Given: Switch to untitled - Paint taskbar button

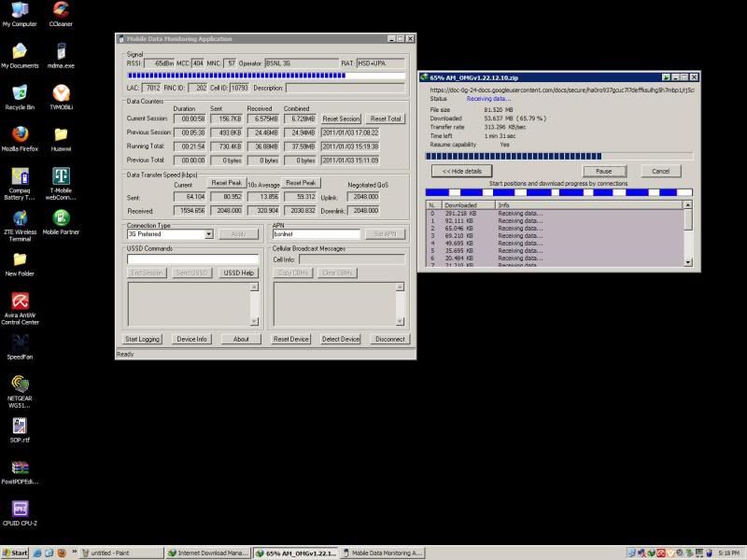Looking at the screenshot, I should click(121, 553).
